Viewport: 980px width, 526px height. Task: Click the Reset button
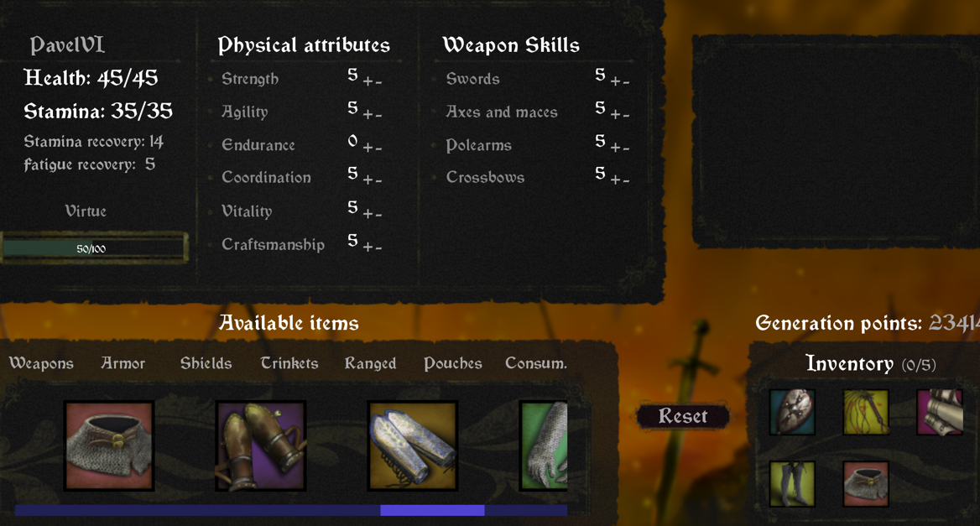(x=682, y=416)
